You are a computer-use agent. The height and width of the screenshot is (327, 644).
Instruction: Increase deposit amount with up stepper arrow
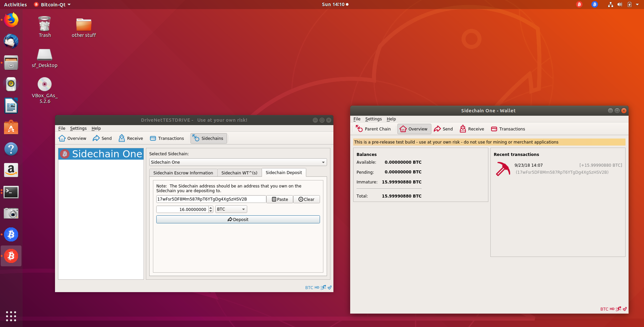tap(211, 208)
